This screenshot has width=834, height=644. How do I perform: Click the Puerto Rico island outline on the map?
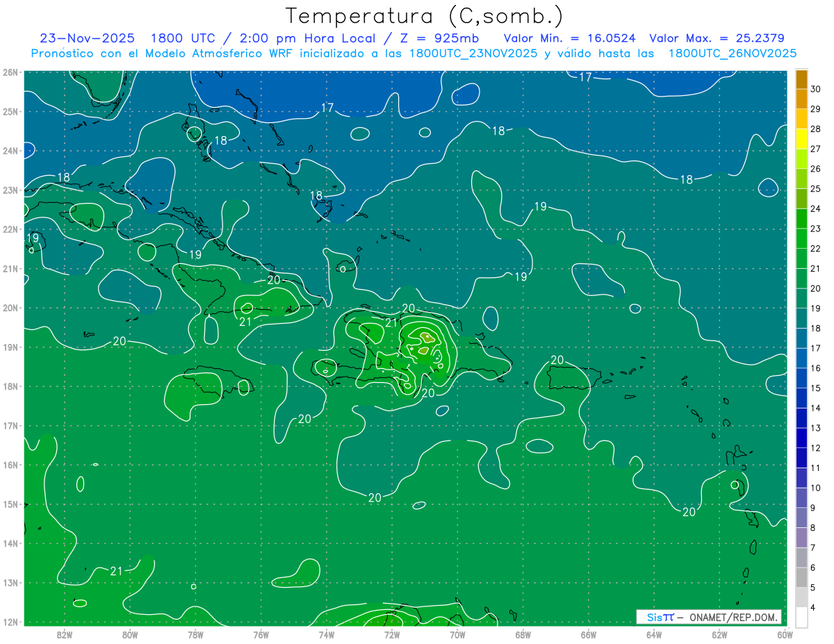pyautogui.click(x=573, y=378)
